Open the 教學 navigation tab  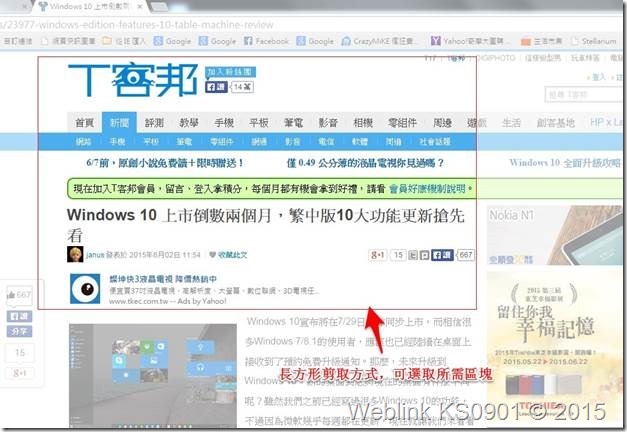pyautogui.click(x=188, y=122)
